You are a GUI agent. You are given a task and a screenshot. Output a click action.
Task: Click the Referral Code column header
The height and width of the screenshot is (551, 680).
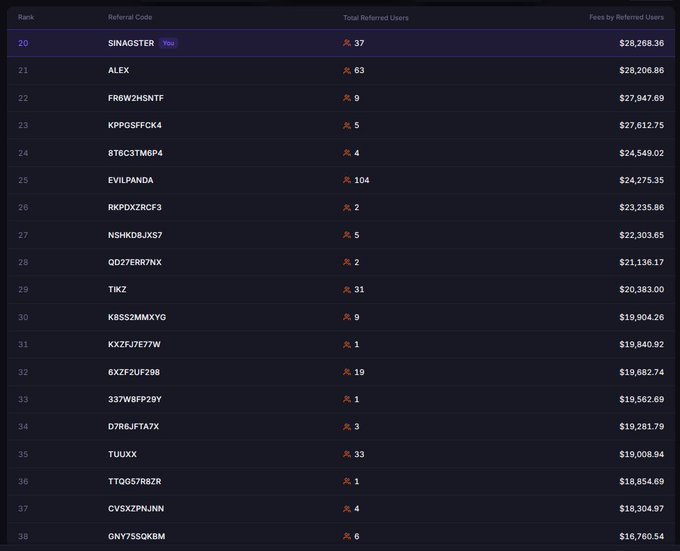(130, 17)
